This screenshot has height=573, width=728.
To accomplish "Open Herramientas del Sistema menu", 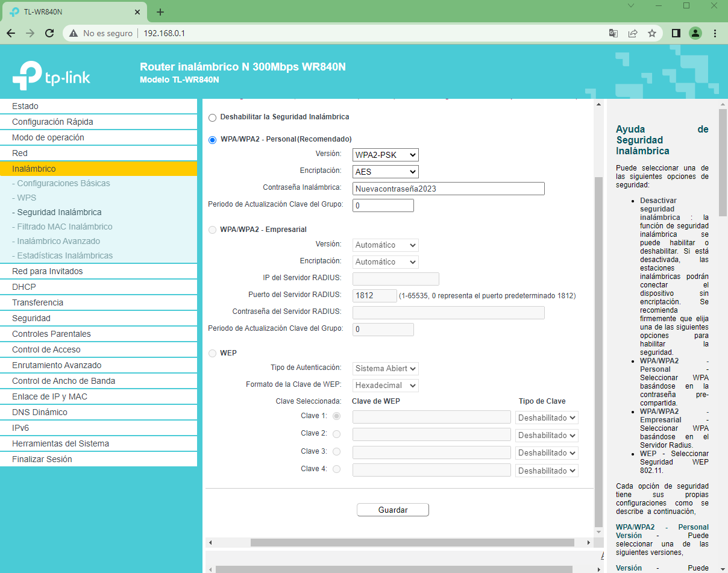I will pyautogui.click(x=60, y=443).
